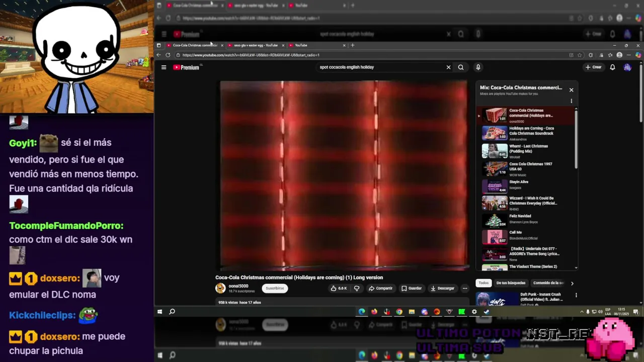This screenshot has width=644, height=362.
Task: Play 'Coca Cola Christmas 1997 USA 60'
Action: pos(527,169)
